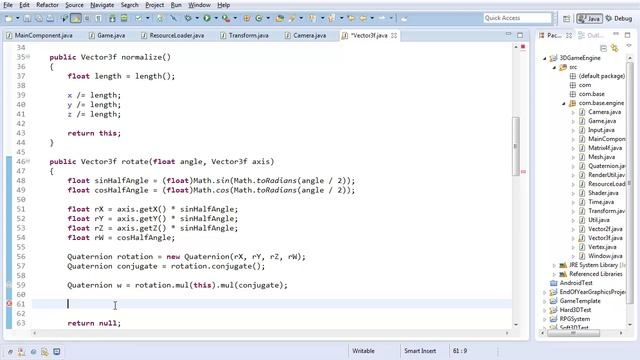The image size is (640, 360).
Task: Toggle Show Whitespace Characters pilcrow button
Action: [x=99, y=18]
